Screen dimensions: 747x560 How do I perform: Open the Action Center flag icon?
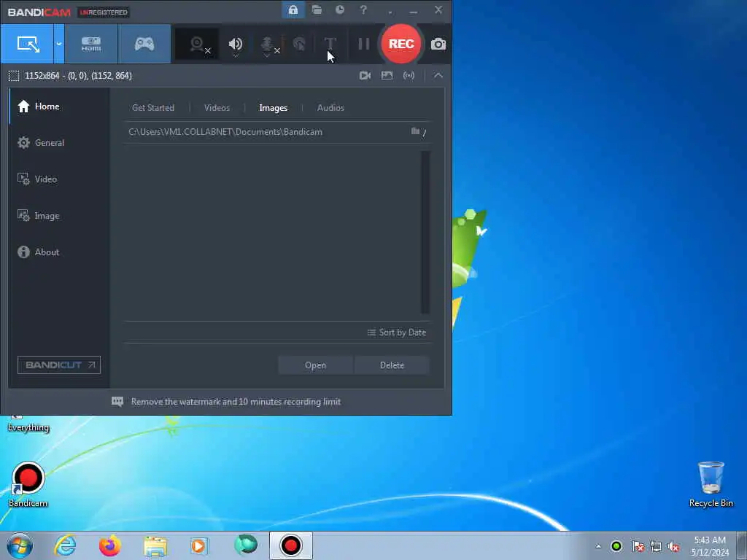tap(638, 546)
